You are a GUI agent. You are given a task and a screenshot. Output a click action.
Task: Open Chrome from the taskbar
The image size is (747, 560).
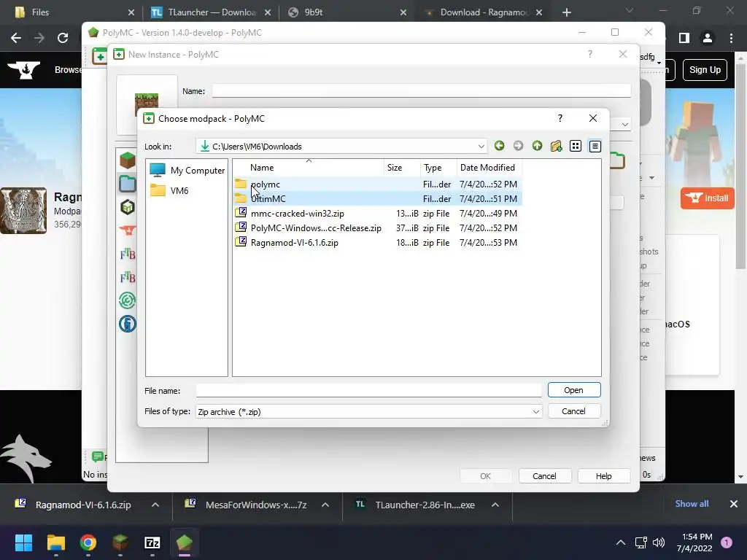pyautogui.click(x=88, y=542)
